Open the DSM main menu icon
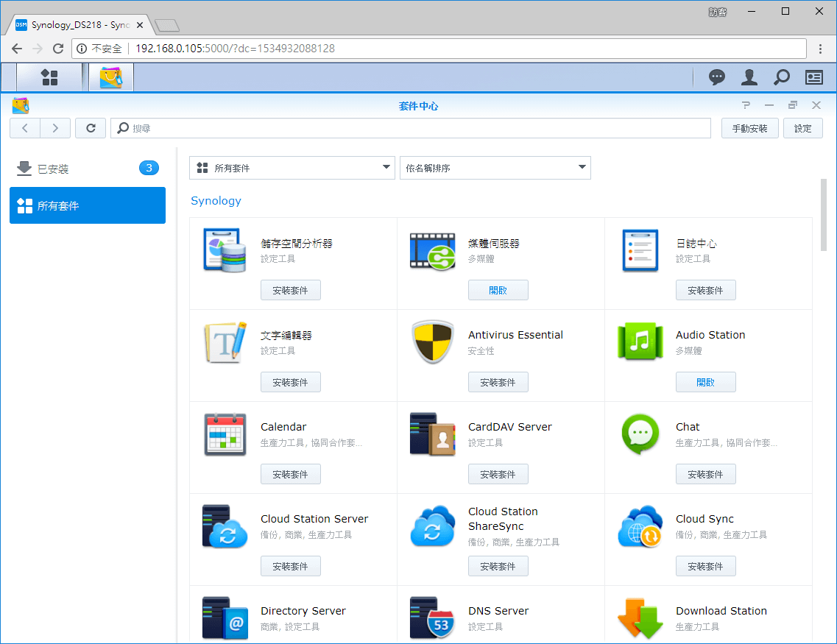837x644 pixels. (x=49, y=77)
